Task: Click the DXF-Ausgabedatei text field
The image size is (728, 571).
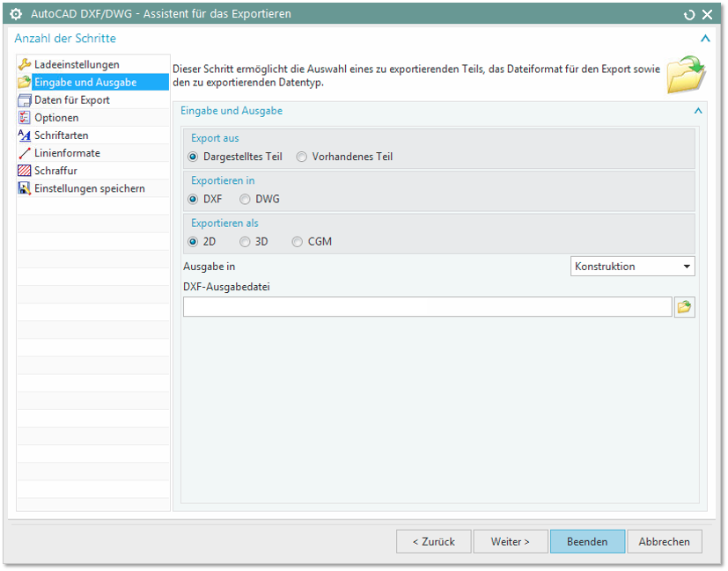Action: [x=427, y=307]
